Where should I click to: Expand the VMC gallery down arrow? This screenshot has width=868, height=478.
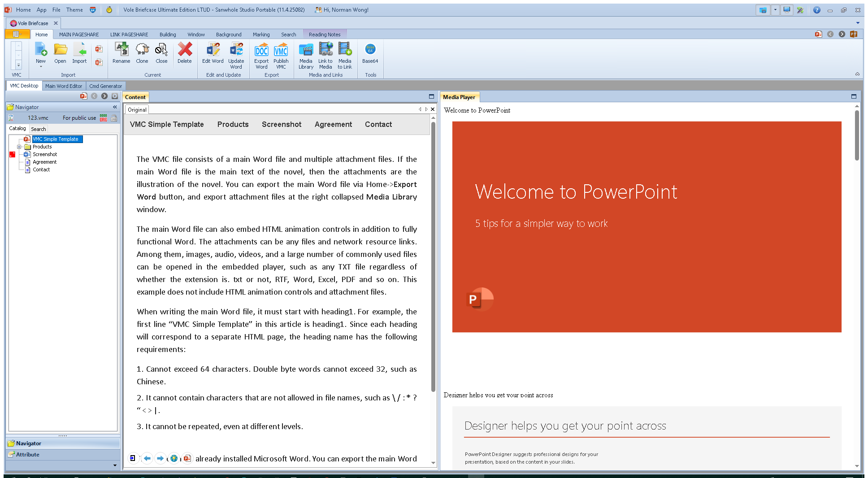coord(18,65)
